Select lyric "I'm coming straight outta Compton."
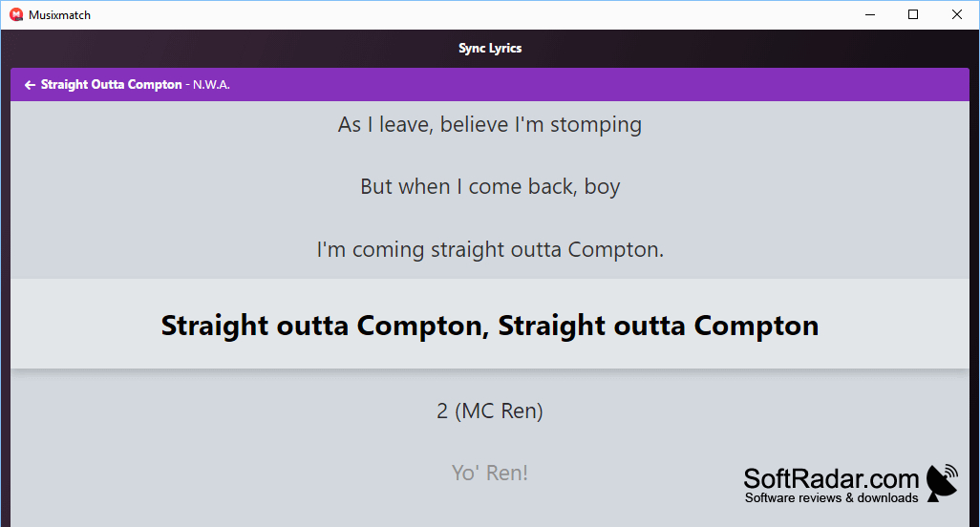Image resolution: width=980 pixels, height=527 pixels. 490,250
